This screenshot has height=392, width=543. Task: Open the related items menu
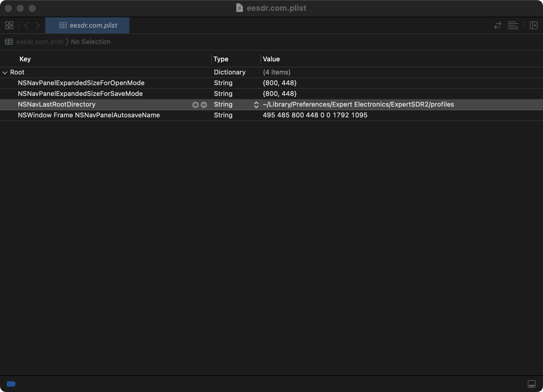[x=9, y=25]
